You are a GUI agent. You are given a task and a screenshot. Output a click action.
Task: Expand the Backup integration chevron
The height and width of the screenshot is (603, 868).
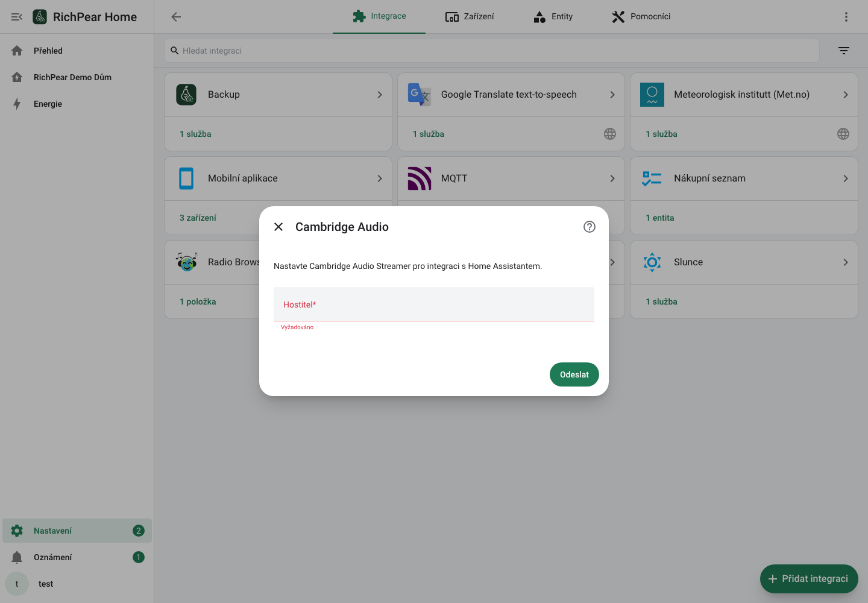380,95
